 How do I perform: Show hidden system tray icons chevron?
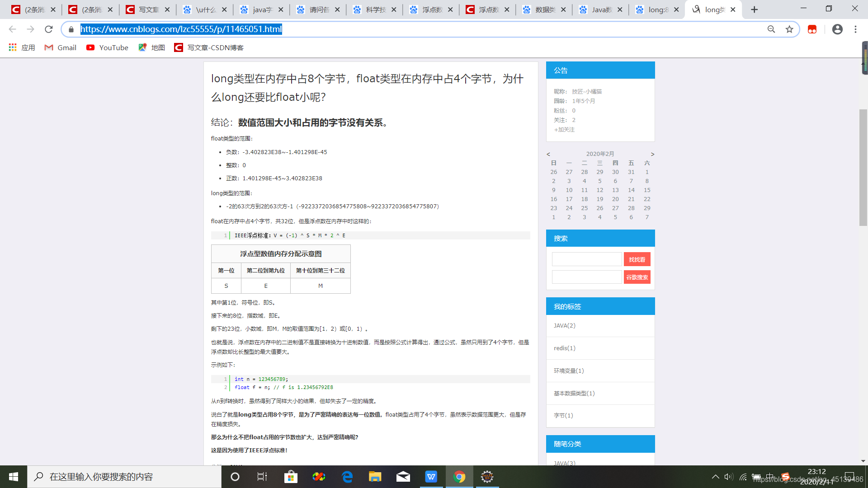tap(715, 477)
